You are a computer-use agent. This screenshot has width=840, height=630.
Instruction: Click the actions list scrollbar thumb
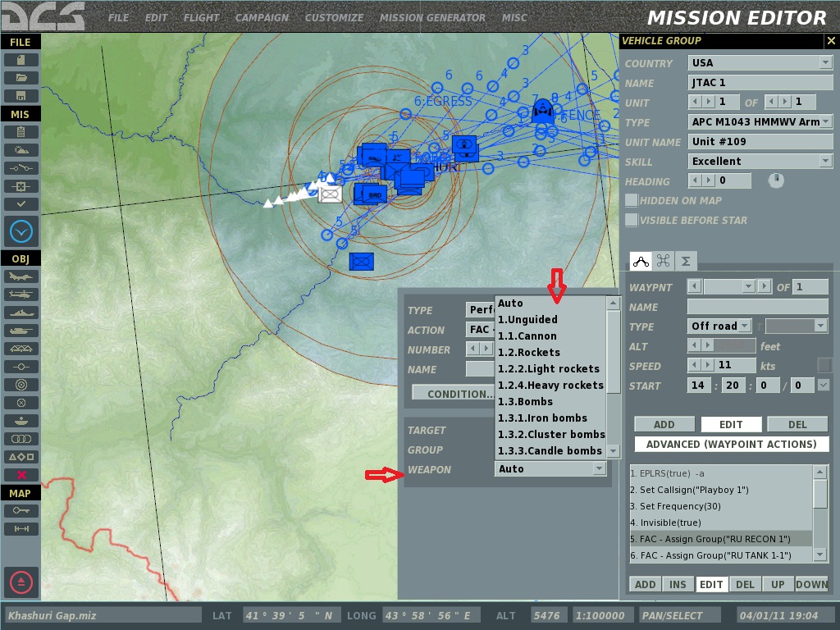820,493
